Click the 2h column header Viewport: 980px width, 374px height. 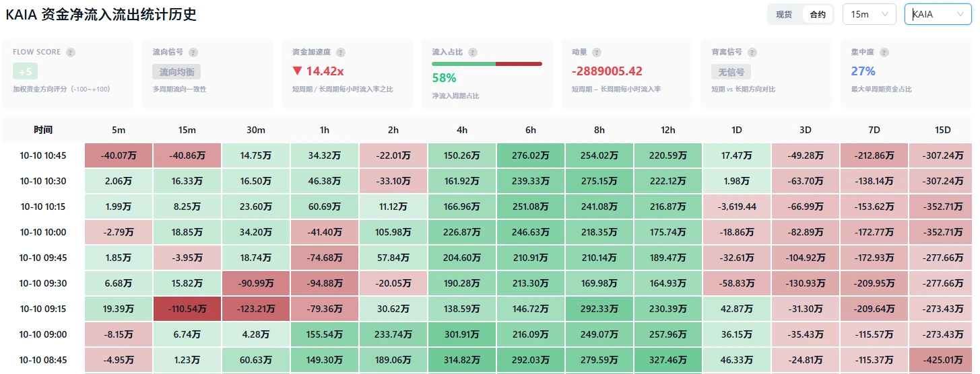[393, 130]
